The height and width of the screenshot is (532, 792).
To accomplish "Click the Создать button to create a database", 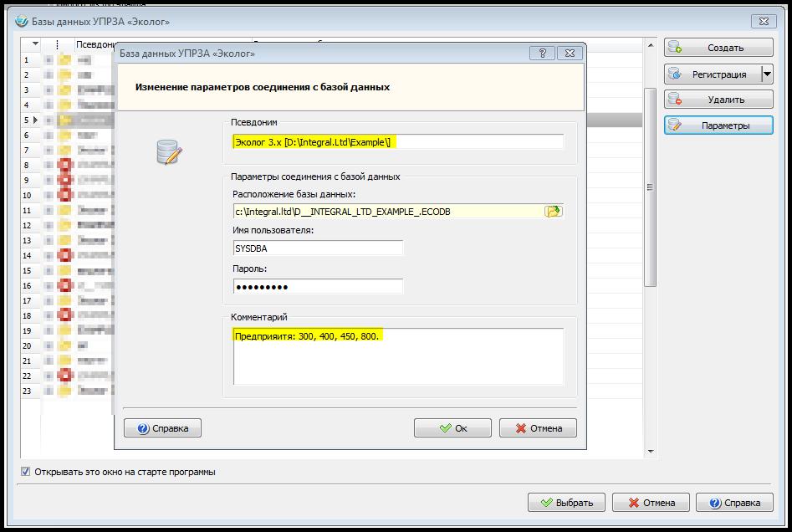I will pyautogui.click(x=718, y=48).
